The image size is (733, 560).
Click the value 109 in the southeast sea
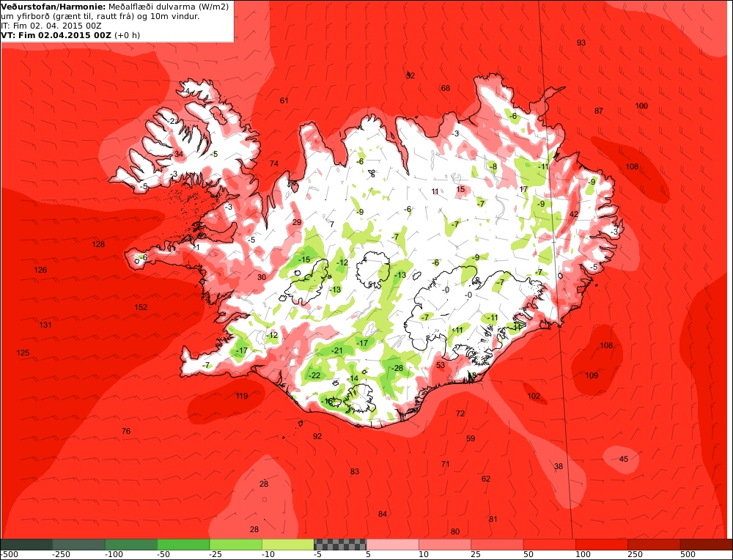[592, 375]
